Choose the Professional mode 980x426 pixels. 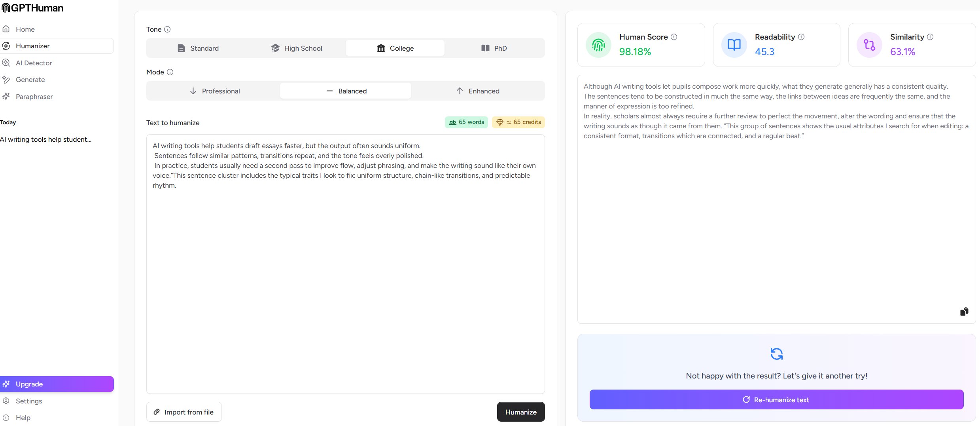tap(214, 91)
